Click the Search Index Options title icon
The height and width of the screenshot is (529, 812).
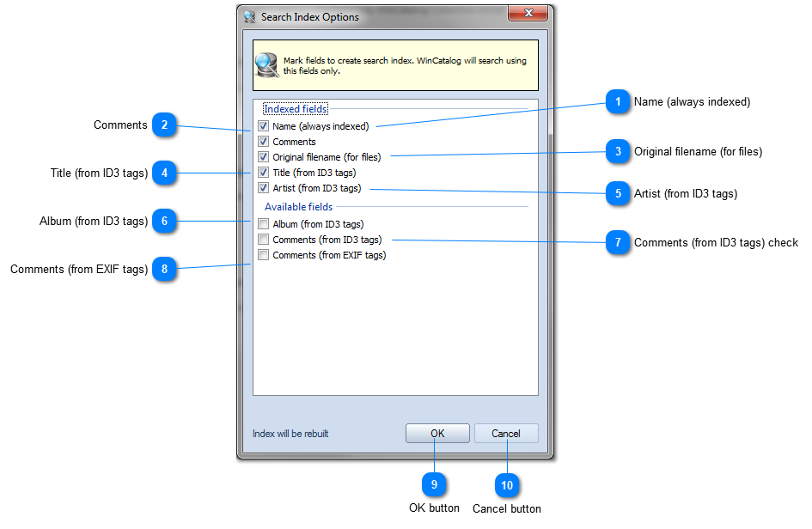tap(249, 17)
